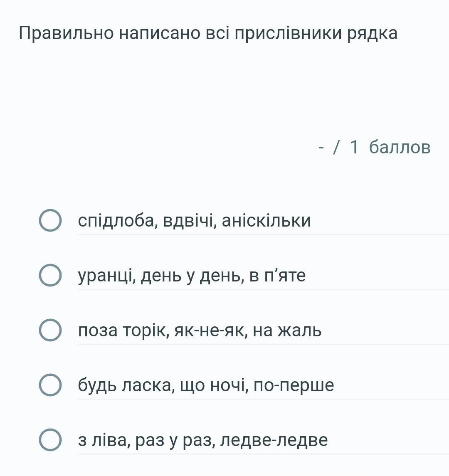Select radio button for 'уранці, день у день'
449x476 pixels.
pos(50,275)
